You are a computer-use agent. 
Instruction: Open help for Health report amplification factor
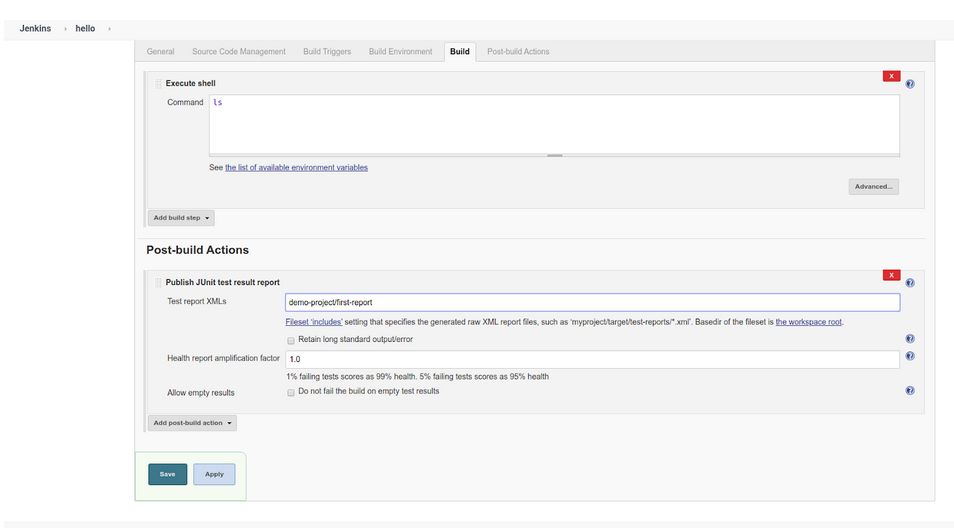(910, 356)
